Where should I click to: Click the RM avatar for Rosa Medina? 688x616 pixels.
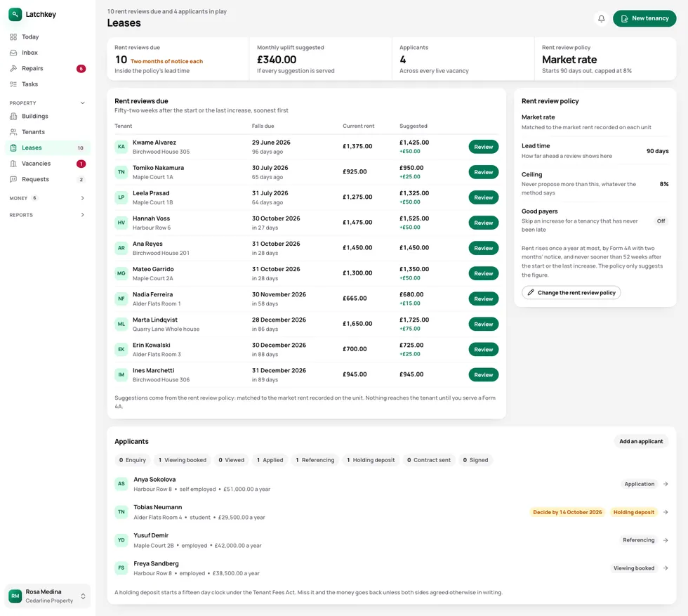15,596
